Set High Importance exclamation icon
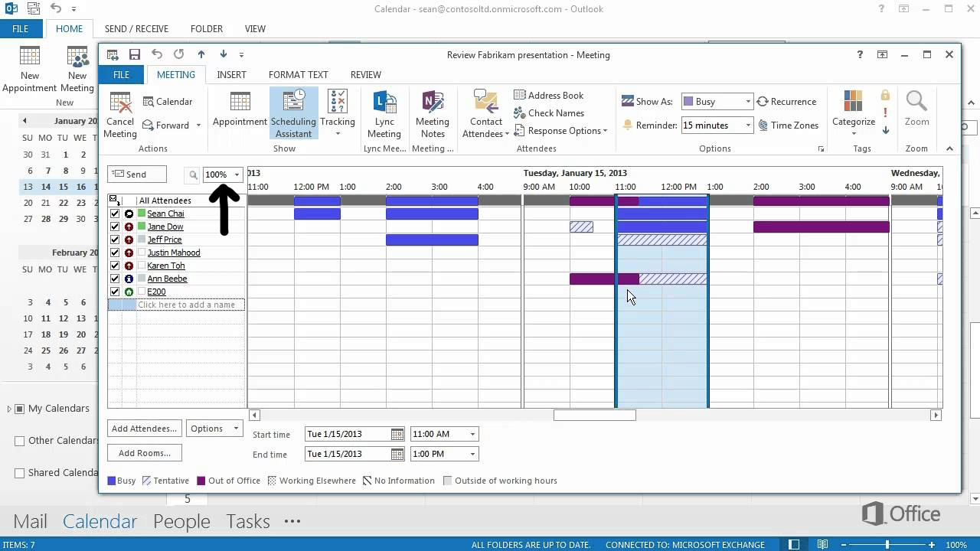Viewport: 980px width, 551px height. pyautogui.click(x=885, y=112)
